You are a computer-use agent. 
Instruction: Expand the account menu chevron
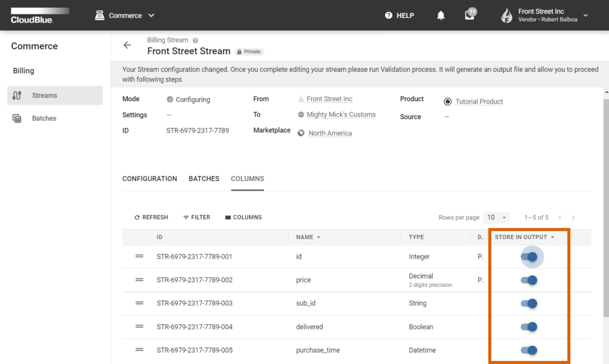click(586, 15)
